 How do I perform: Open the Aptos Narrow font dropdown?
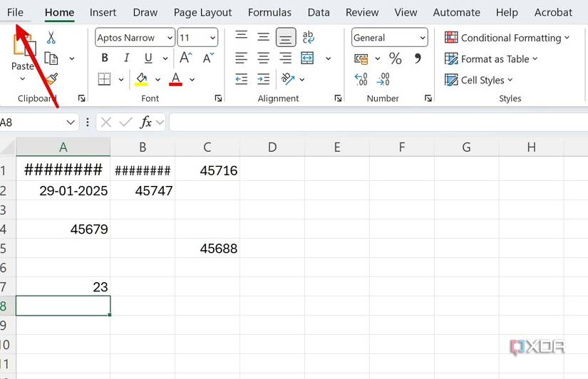point(170,38)
